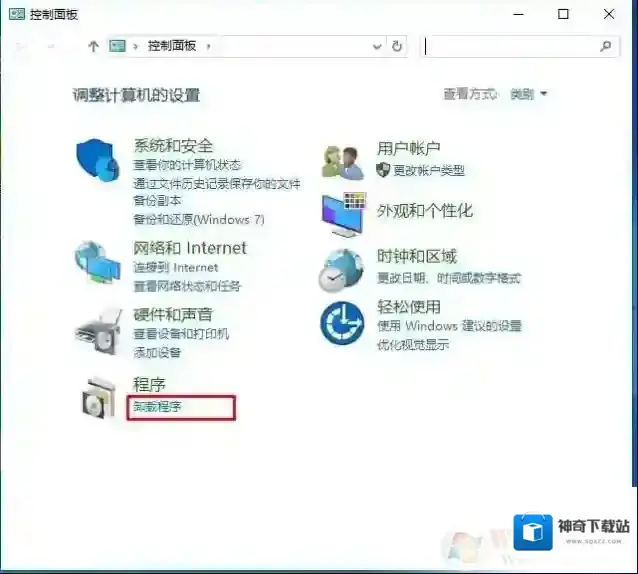Expand the address bar history dropdown
638x574 pixels.
pyautogui.click(x=376, y=46)
